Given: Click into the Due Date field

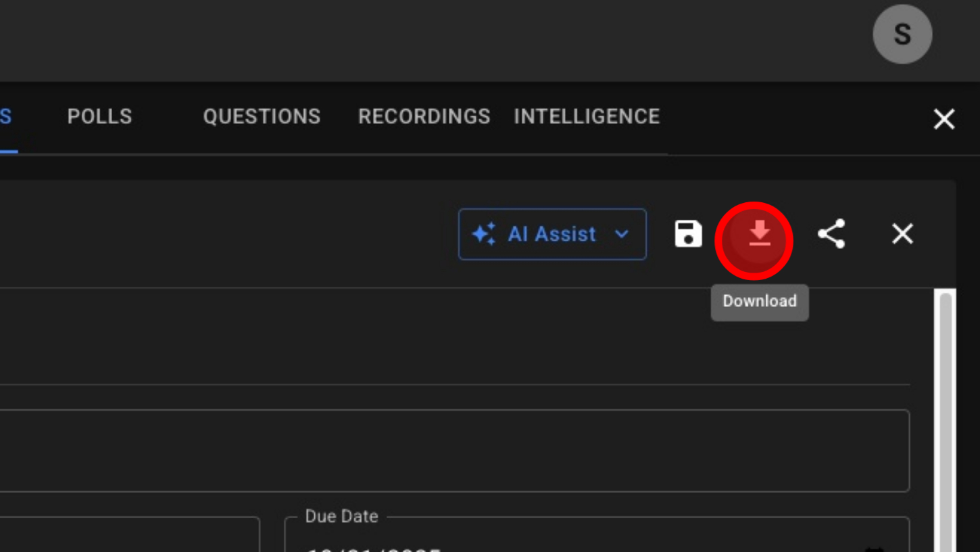Looking at the screenshot, I should pyautogui.click(x=574, y=541).
